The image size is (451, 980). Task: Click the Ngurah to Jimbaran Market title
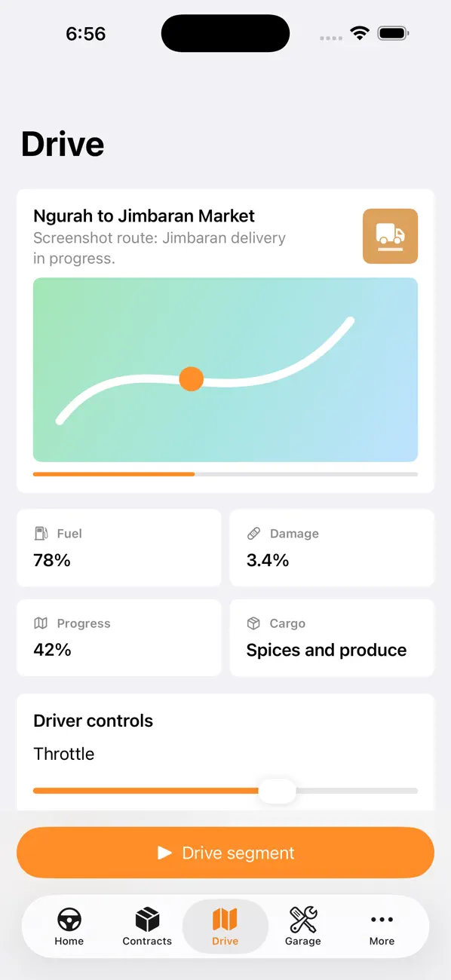tap(144, 216)
